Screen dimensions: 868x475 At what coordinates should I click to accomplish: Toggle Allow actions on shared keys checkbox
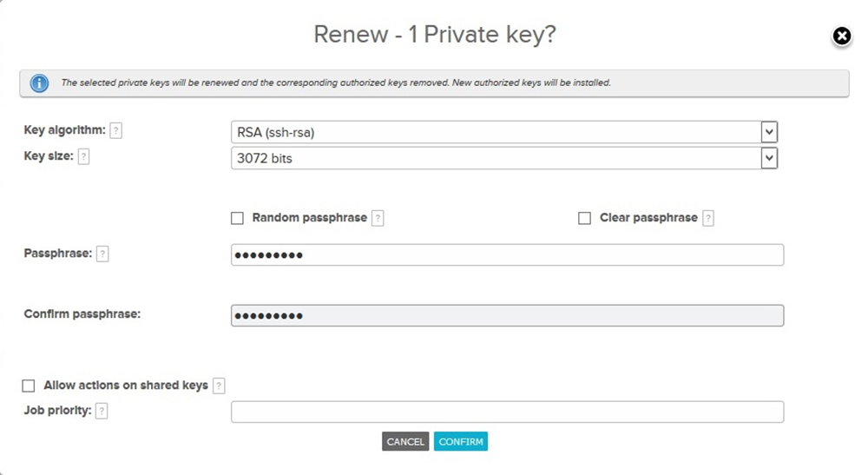(29, 386)
